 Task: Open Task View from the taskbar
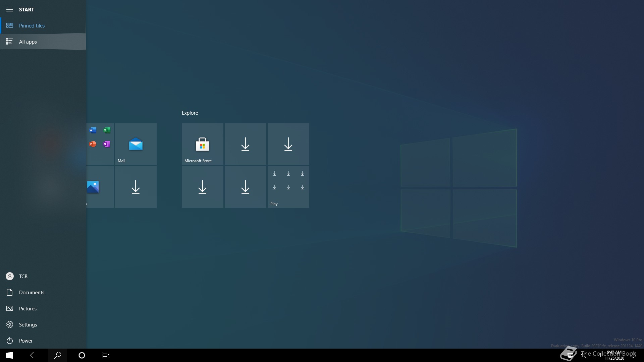pos(106,355)
